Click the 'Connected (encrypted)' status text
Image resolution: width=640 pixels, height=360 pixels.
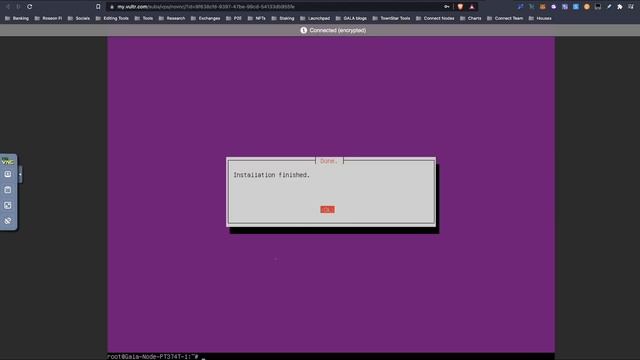338,30
